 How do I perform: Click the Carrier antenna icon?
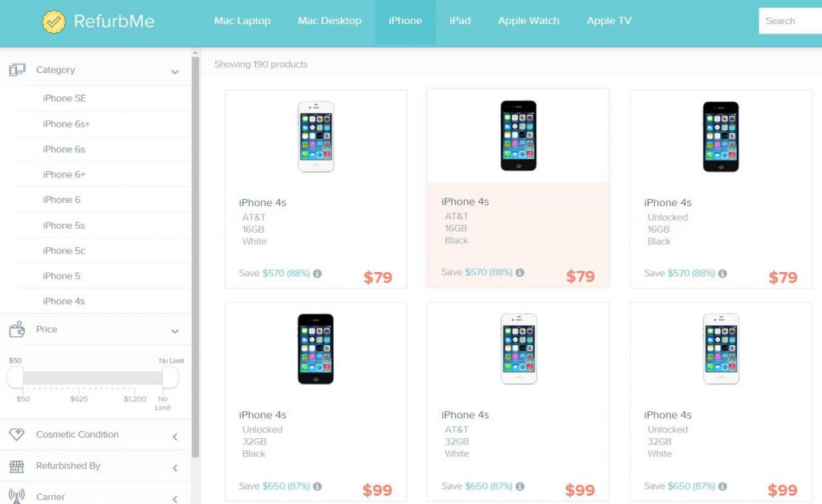[x=17, y=496]
